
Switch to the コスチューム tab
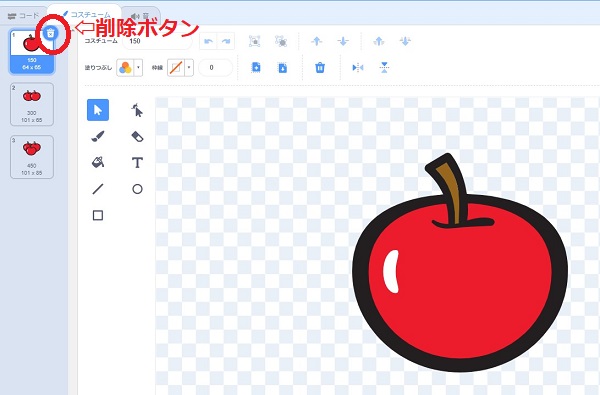pos(86,14)
